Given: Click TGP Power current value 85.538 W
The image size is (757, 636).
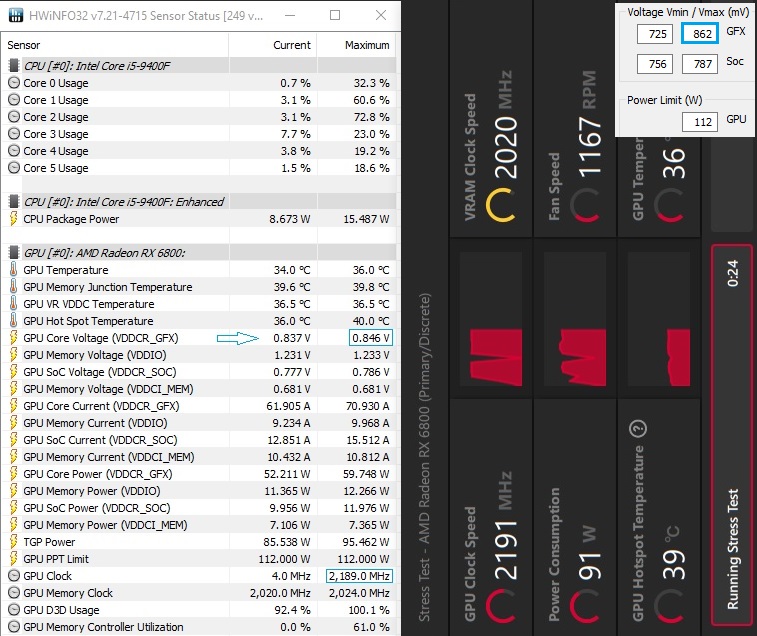Looking at the screenshot, I should pyautogui.click(x=287, y=542).
